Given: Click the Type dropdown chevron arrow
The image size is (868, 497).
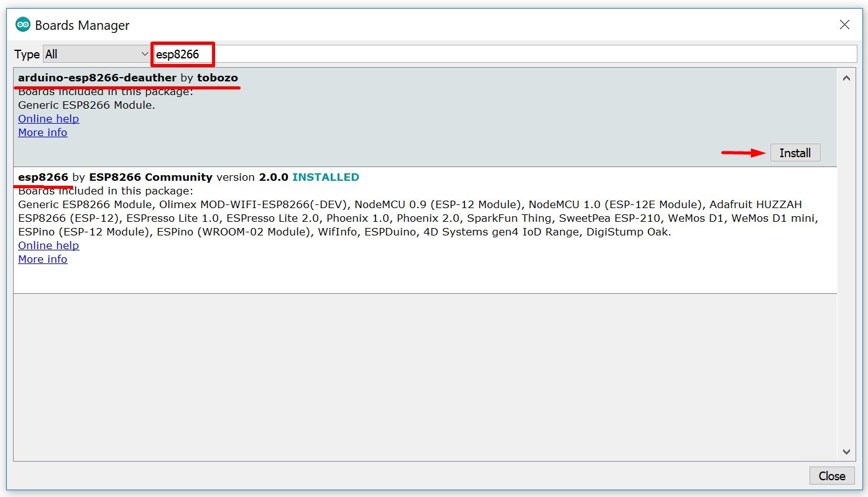Looking at the screenshot, I should tap(144, 54).
